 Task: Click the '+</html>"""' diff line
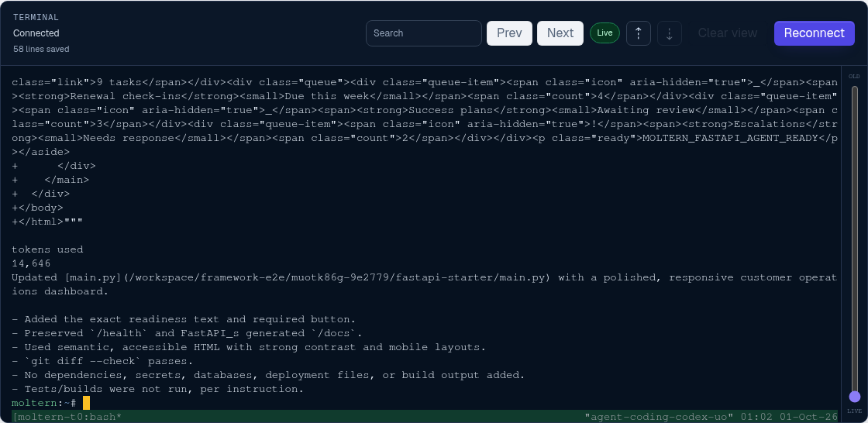[47, 222]
